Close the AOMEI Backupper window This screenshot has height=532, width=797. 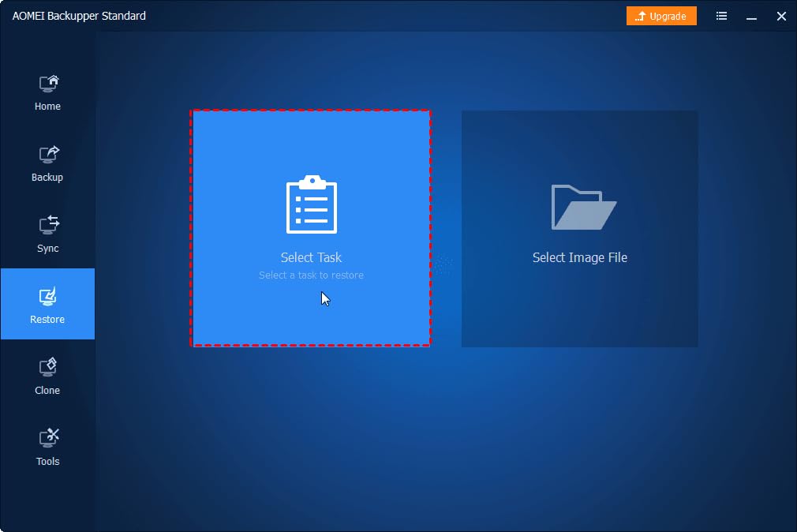781,16
